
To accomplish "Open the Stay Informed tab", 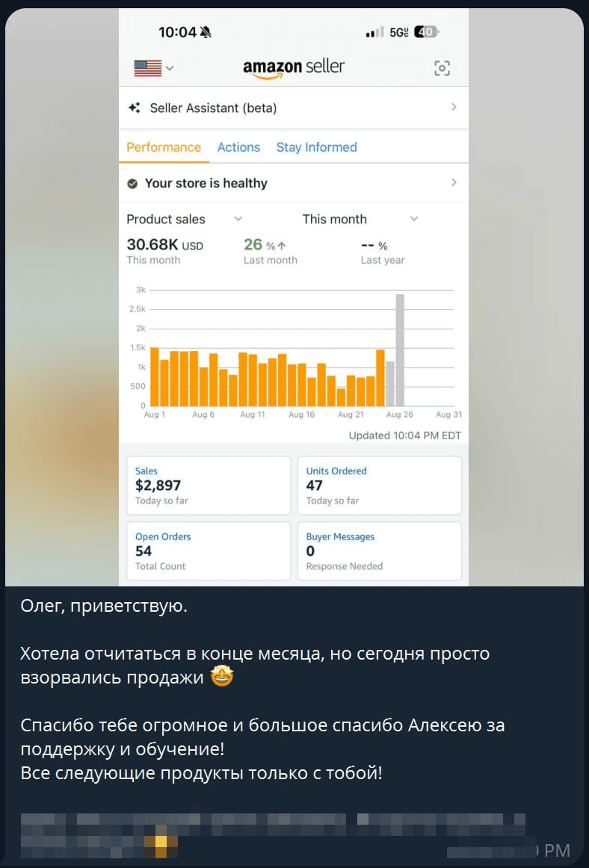I will [316, 147].
